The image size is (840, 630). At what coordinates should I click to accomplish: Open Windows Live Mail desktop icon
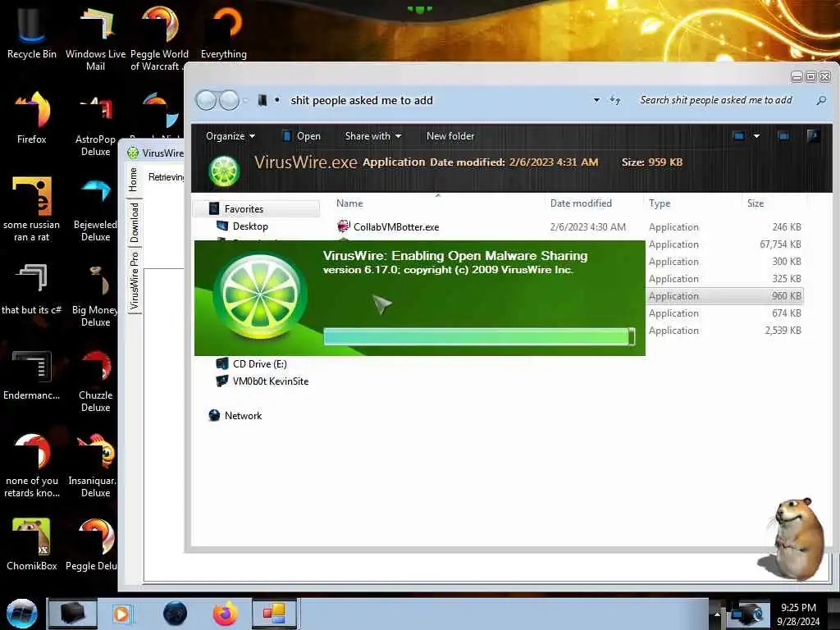[x=95, y=38]
